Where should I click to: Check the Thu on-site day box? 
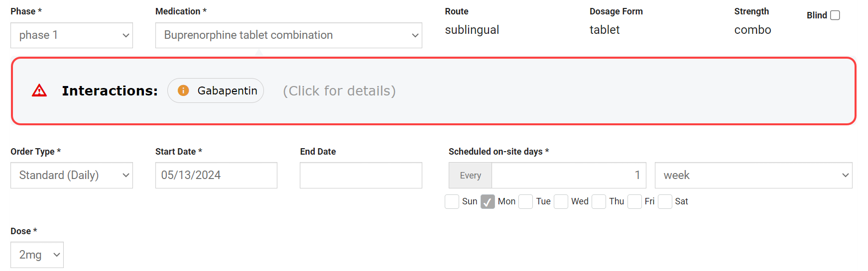tap(599, 201)
